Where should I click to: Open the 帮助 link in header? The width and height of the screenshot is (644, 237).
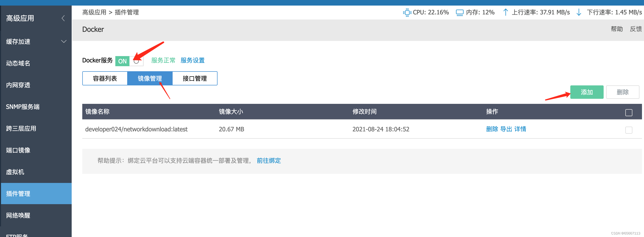pyautogui.click(x=617, y=29)
